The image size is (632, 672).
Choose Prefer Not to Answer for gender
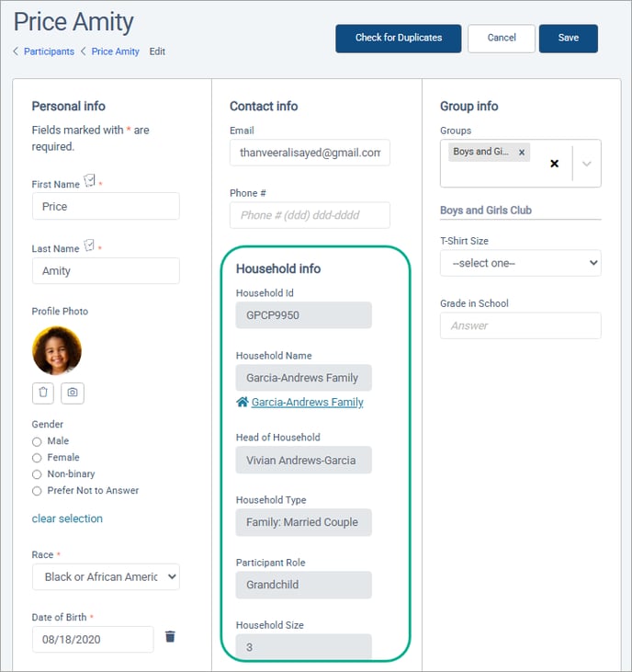pos(37,491)
